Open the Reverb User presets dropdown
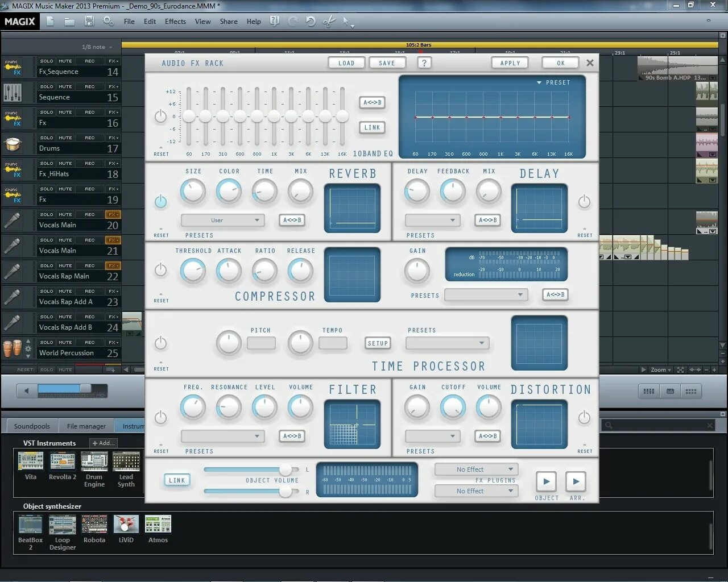 tap(222, 220)
